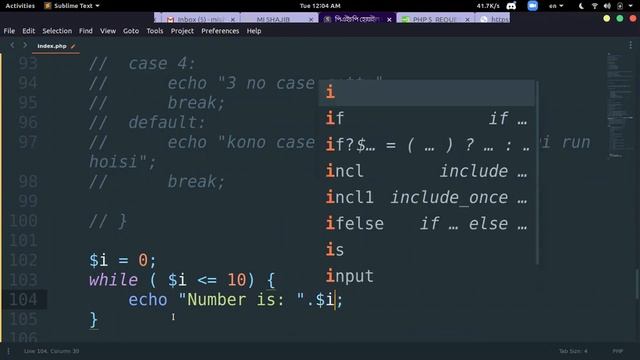Open the Find menu
640x360 pixels.
click(x=86, y=31)
